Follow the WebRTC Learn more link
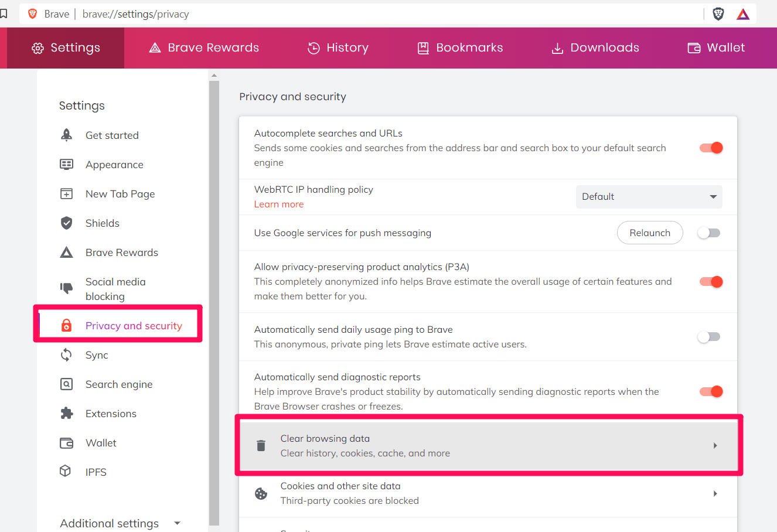Viewport: 777px width, 532px height. point(279,204)
